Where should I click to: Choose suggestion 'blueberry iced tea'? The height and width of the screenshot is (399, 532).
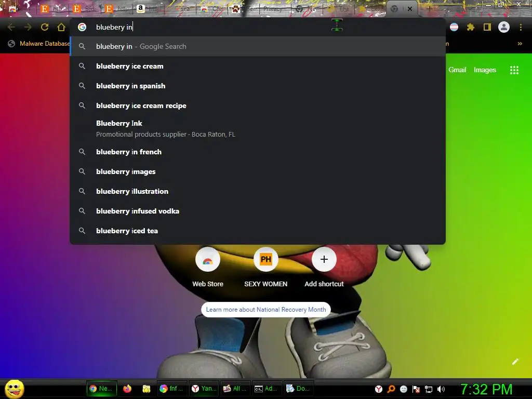pos(258,230)
